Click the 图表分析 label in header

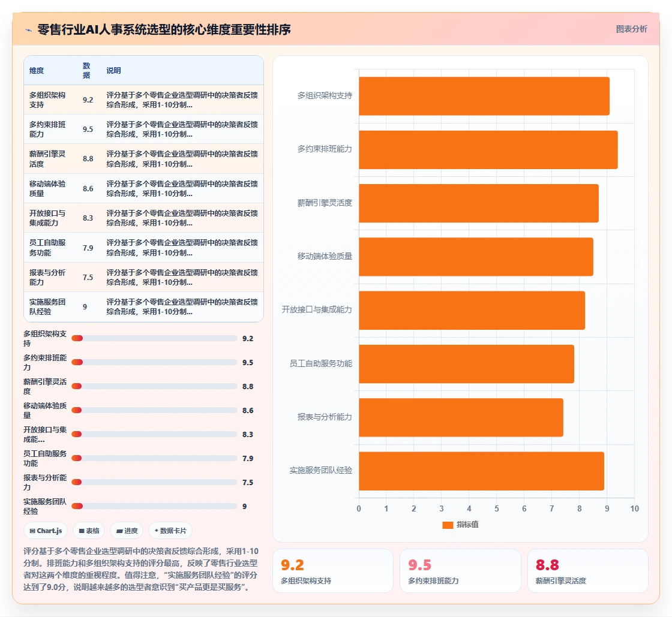point(631,29)
